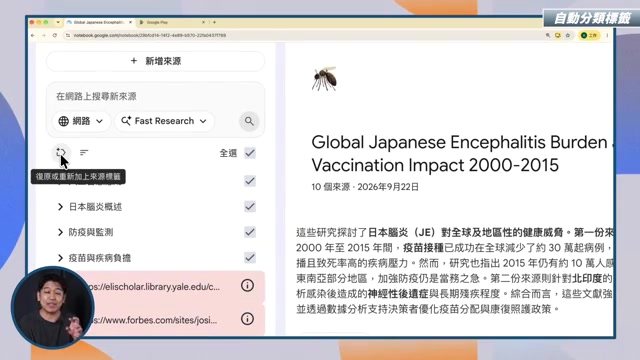
Task: Toggle the 日本腦炎概述 checkbox
Action: pos(250,207)
